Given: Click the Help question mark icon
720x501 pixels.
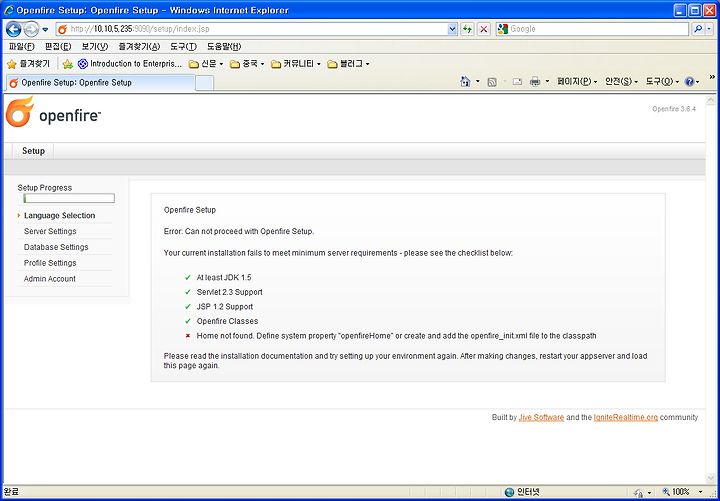Looking at the screenshot, I should pos(689,82).
